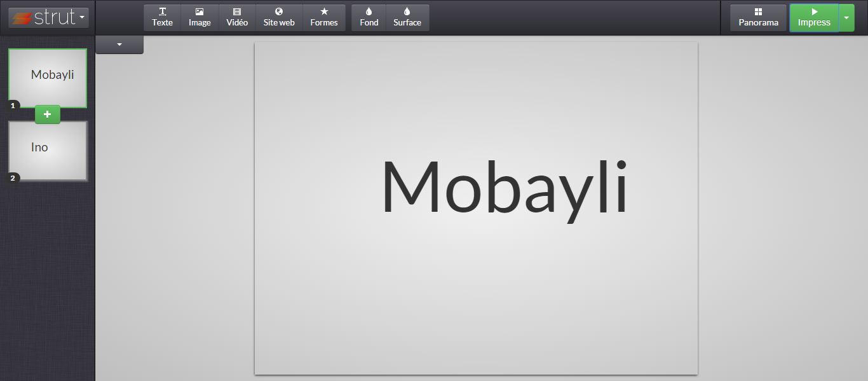
Task: Embed a website using Site web
Action: [x=279, y=18]
